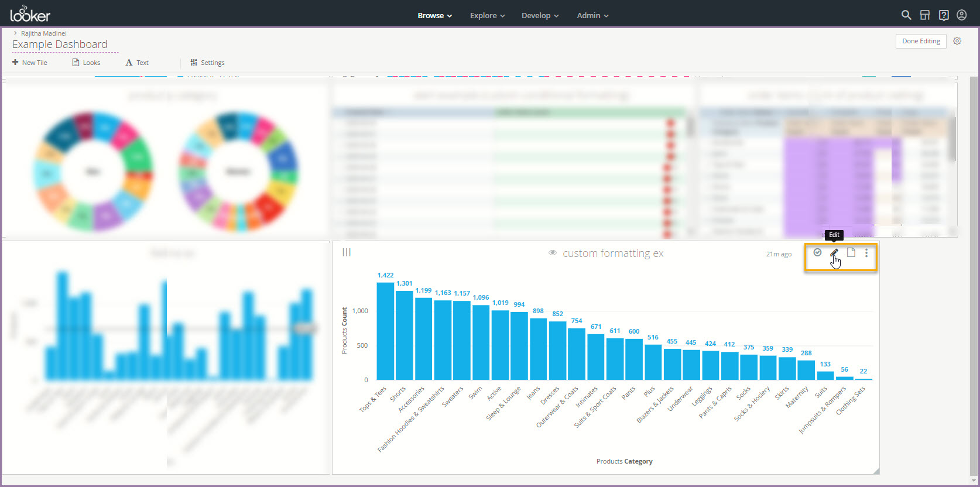The width and height of the screenshot is (980, 487).
Task: Open the Browse menu
Action: 435,16
